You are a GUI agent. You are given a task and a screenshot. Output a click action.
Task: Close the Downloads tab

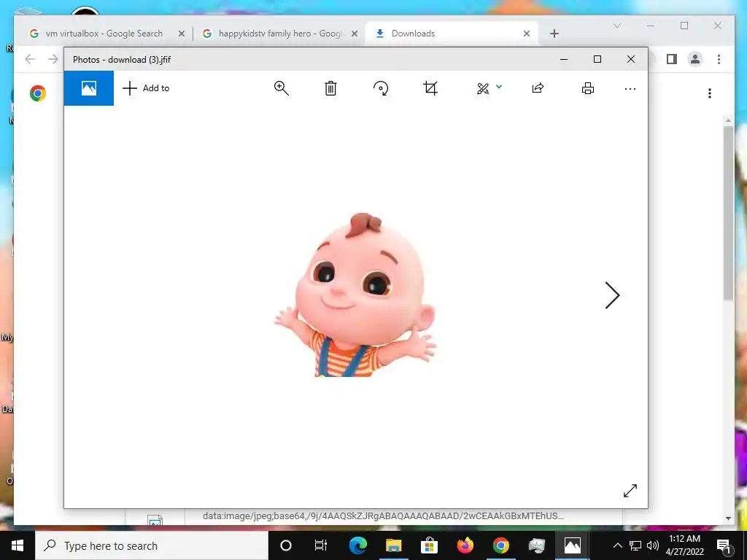coord(527,34)
